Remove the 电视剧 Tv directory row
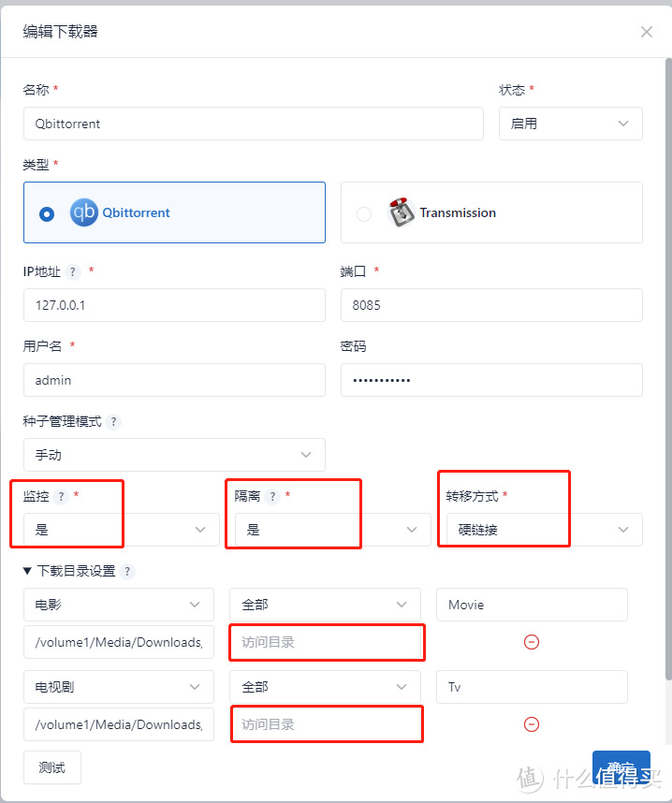 532,724
